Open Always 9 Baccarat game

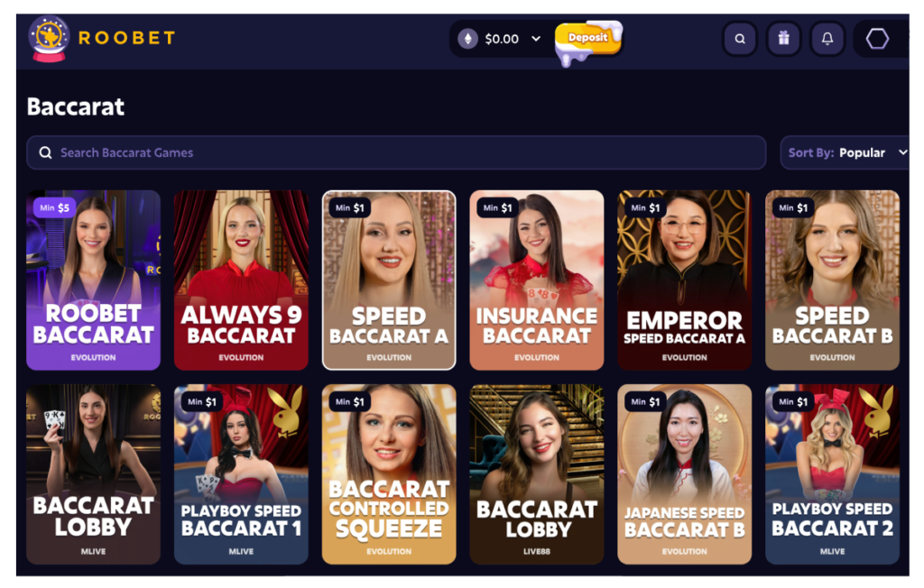241,280
